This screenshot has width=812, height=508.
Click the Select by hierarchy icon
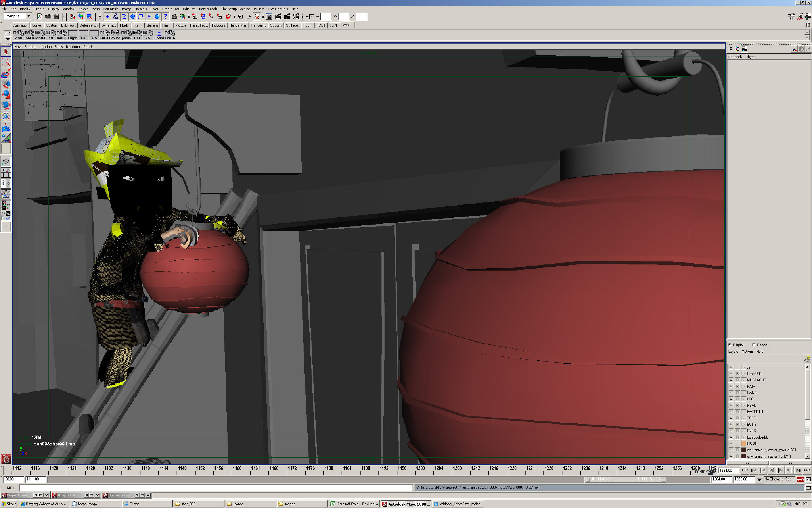click(73, 17)
